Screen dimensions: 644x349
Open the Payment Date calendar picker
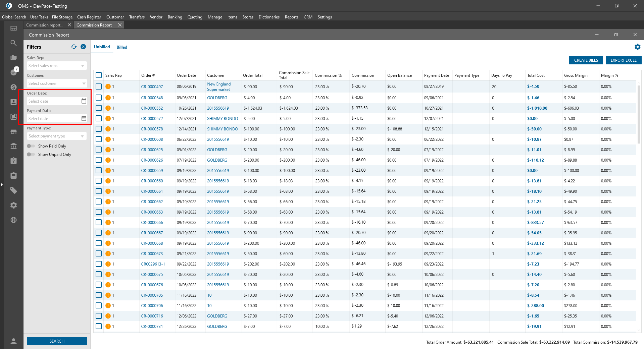pyautogui.click(x=84, y=118)
